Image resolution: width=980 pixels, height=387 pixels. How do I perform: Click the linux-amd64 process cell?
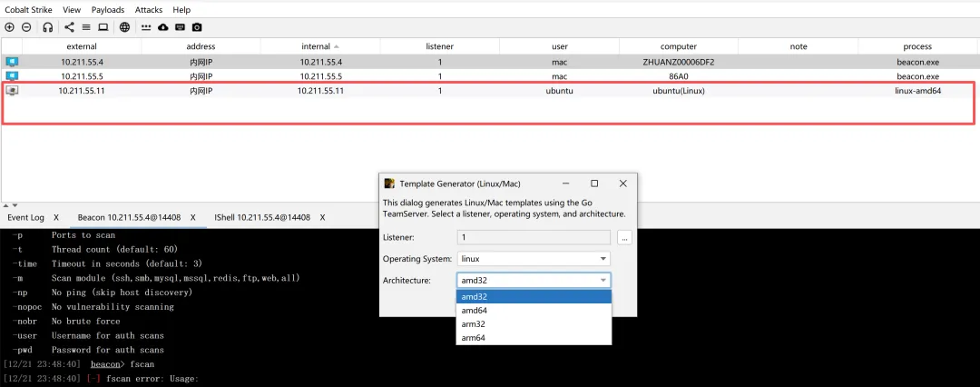[x=917, y=91]
